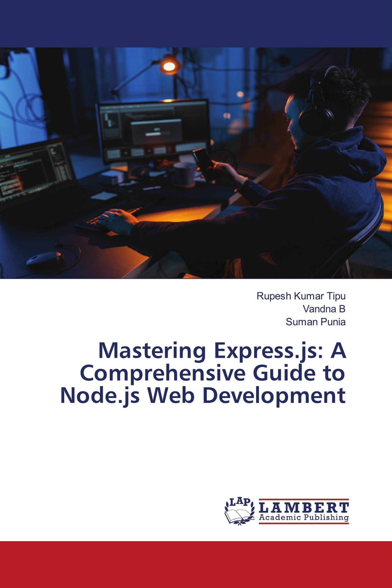Viewport: 392px width, 588px height.
Task: Click the author name Rupesh Kumar Tipu
Action: pyautogui.click(x=301, y=296)
